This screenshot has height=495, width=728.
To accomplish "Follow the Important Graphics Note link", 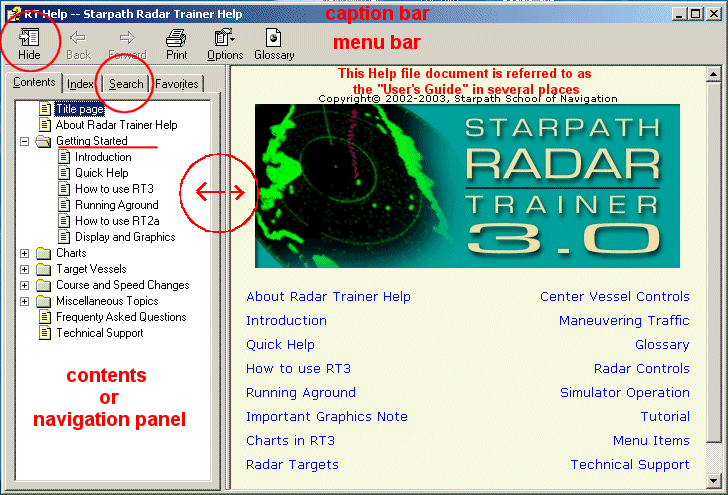I will (327, 417).
